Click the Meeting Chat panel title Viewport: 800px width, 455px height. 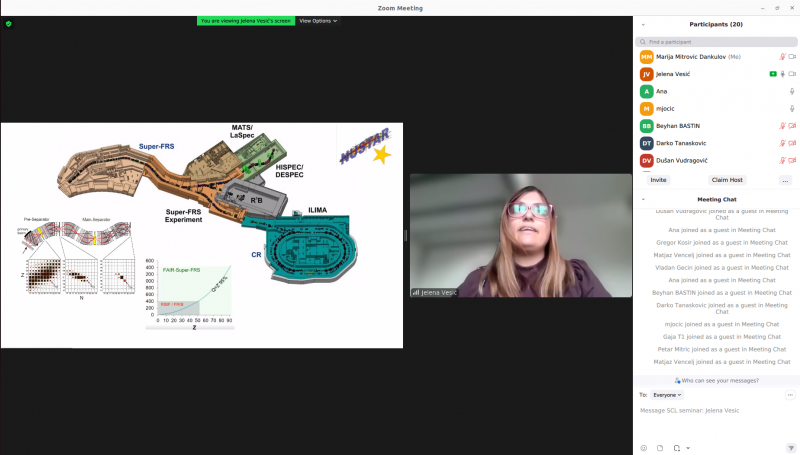click(717, 199)
